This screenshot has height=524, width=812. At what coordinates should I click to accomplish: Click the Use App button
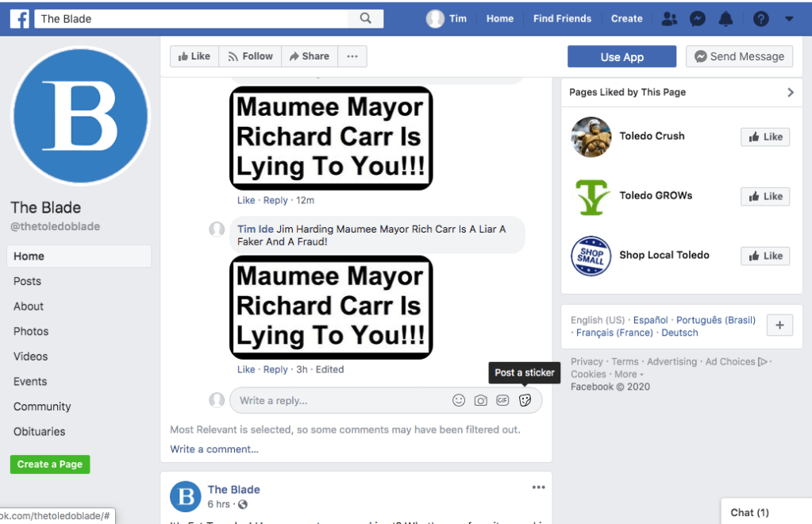pyautogui.click(x=622, y=56)
